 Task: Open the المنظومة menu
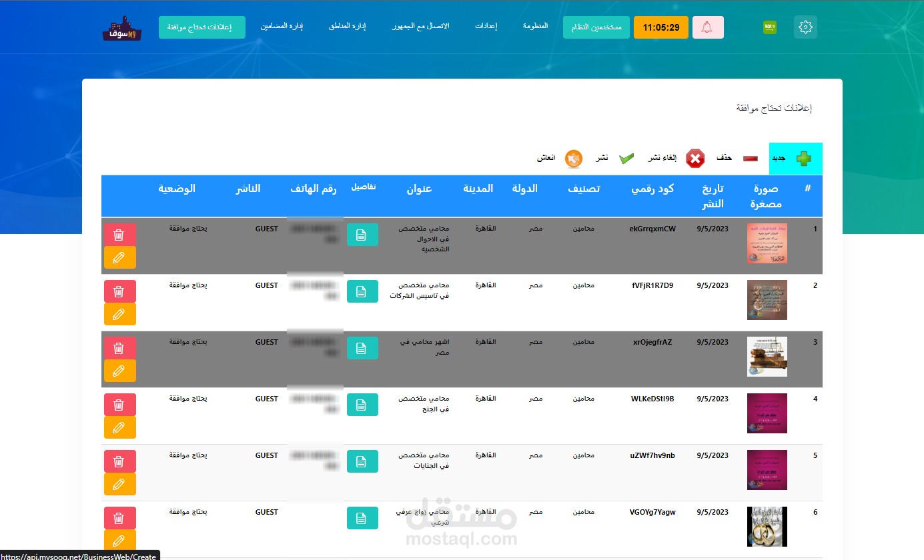pyautogui.click(x=536, y=26)
